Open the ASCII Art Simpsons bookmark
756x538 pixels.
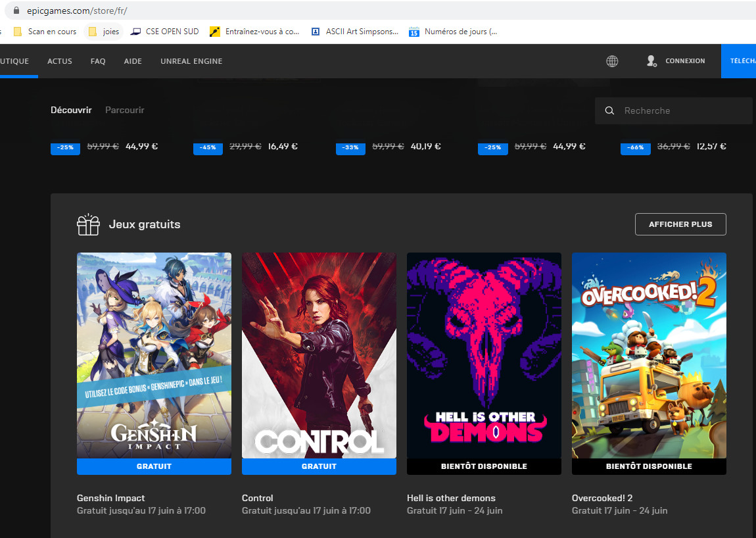(x=355, y=32)
